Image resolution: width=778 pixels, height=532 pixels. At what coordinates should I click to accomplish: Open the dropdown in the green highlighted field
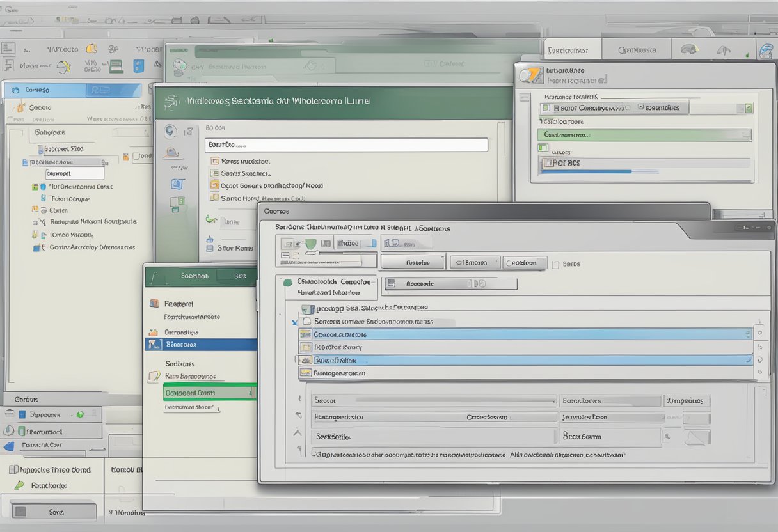tap(745, 136)
